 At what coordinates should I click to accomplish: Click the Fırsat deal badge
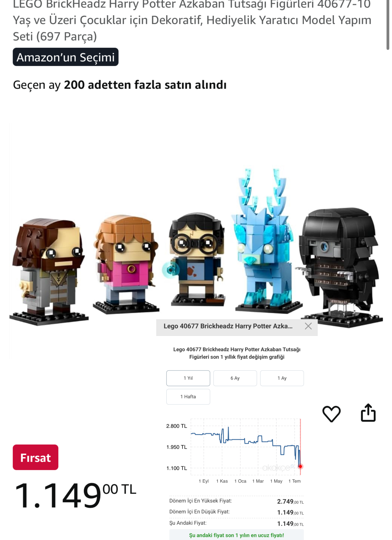(36, 457)
